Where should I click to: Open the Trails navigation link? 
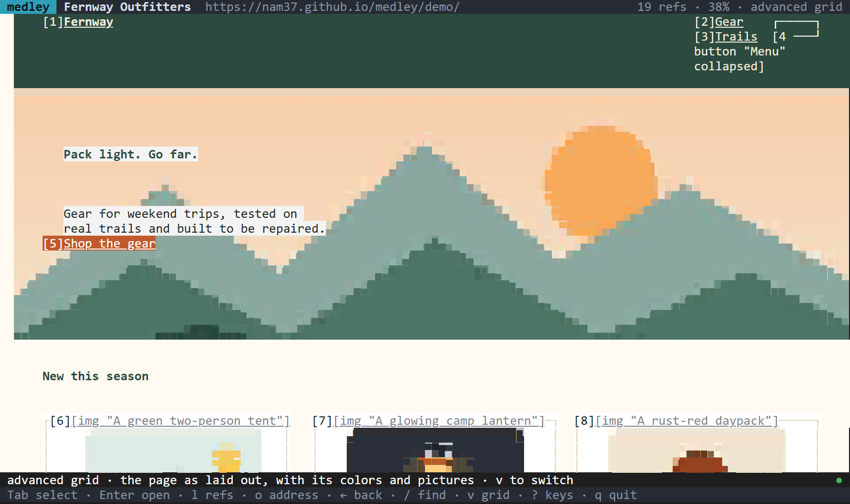[726, 37]
